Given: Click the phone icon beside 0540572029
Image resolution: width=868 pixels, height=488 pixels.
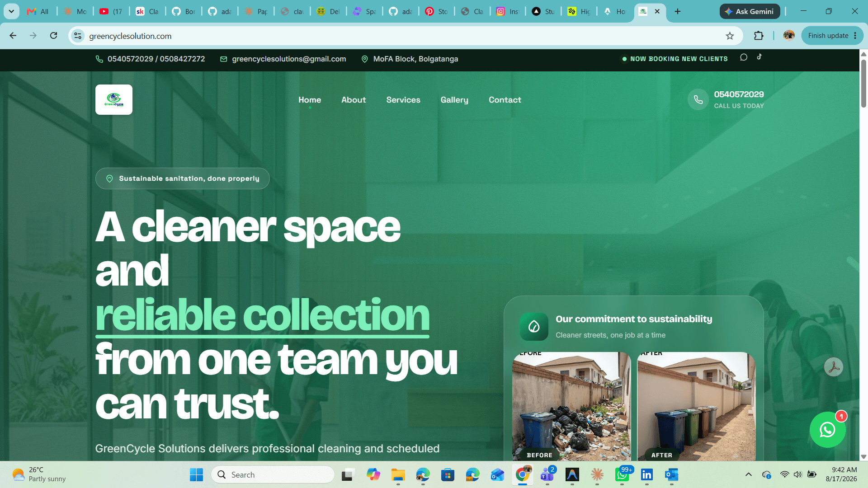Looking at the screenshot, I should (x=698, y=99).
